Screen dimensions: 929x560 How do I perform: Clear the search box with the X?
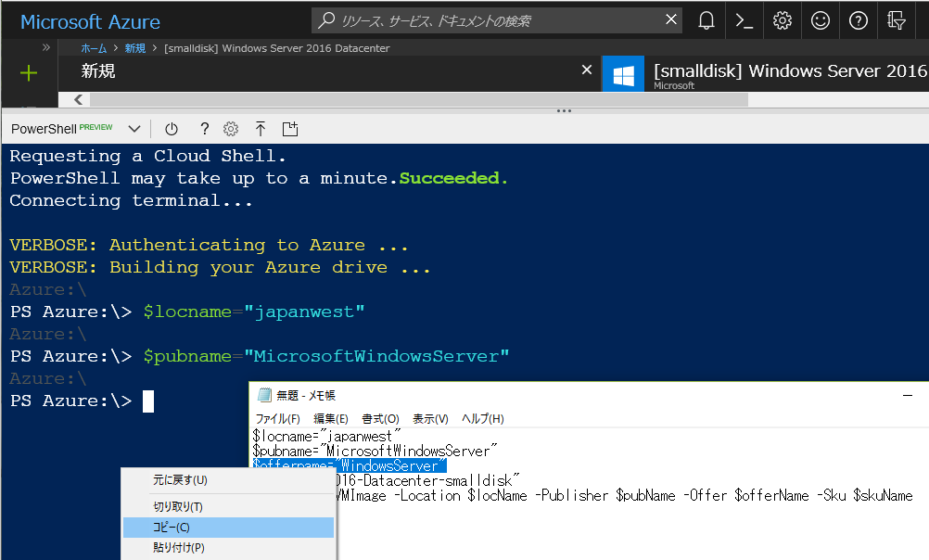[x=670, y=19]
